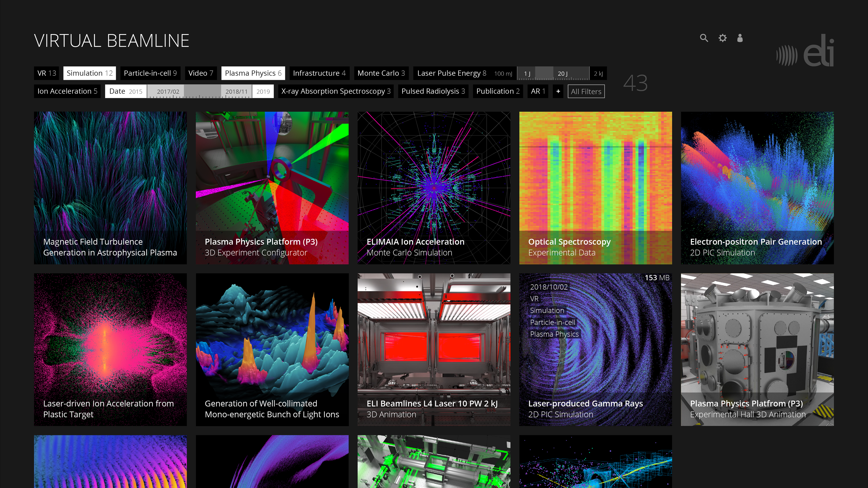Image resolution: width=868 pixels, height=488 pixels.
Task: Open Magnetic Field Turbulence Generation tile
Action: [110, 188]
